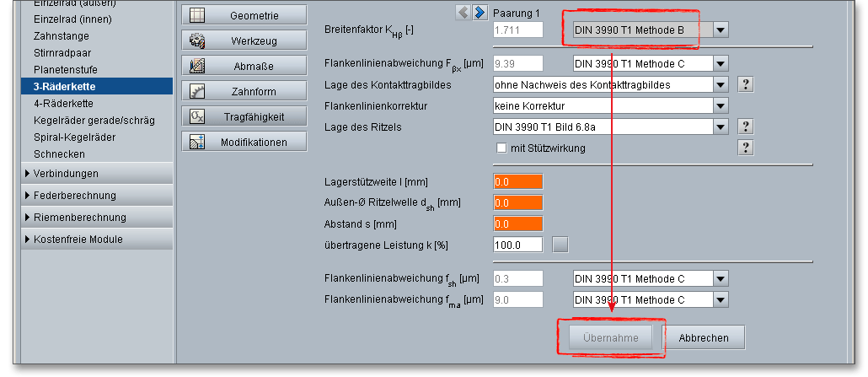
Task: Go to previous Paarung with left arrow
Action: tap(463, 12)
